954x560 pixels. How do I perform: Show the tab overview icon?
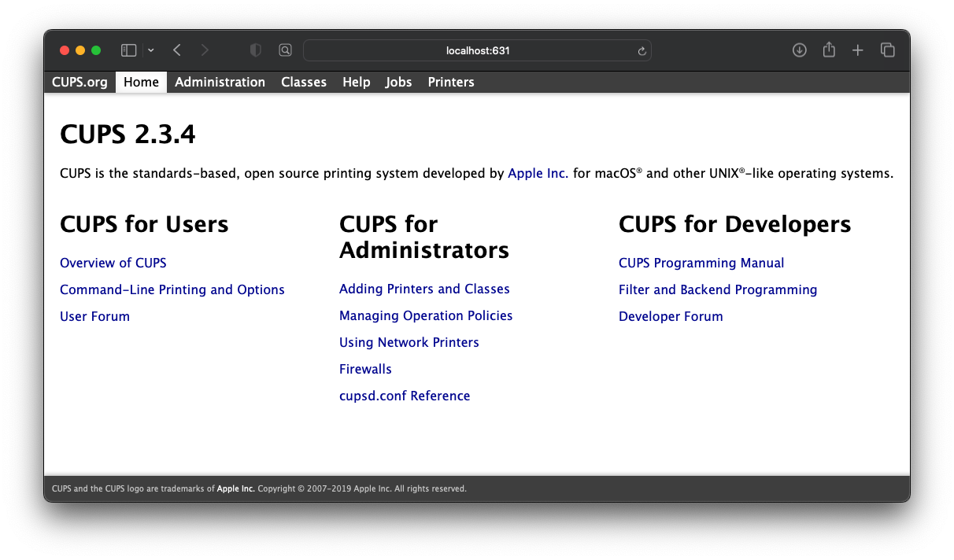[x=887, y=50]
